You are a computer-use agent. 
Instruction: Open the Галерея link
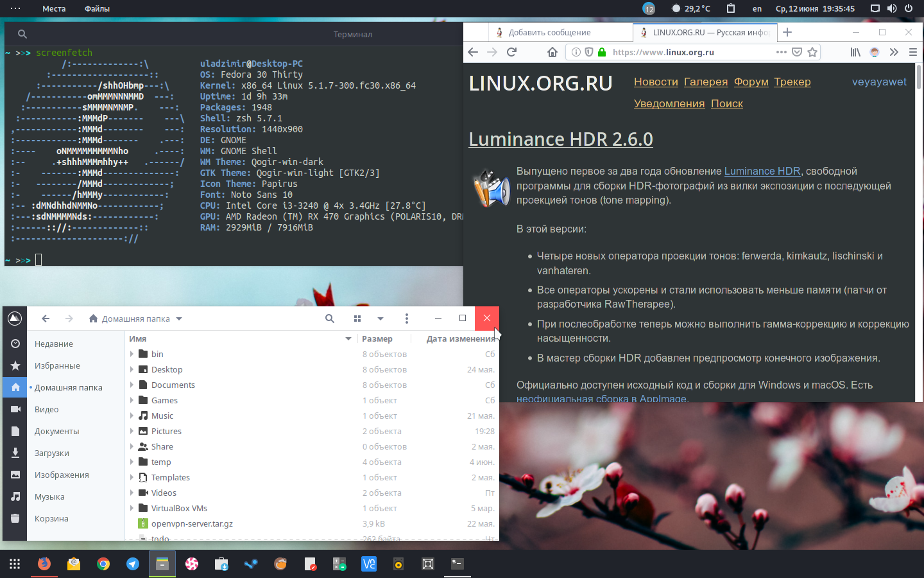[706, 82]
